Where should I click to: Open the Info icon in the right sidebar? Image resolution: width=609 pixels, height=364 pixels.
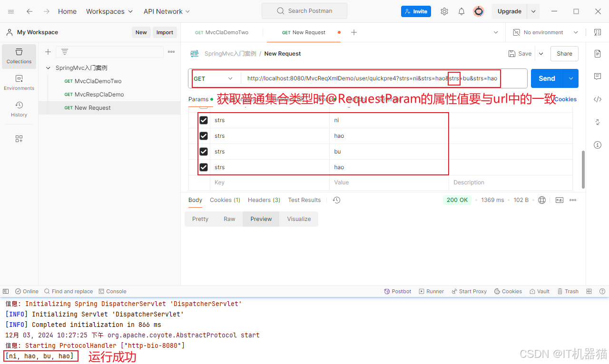598,145
